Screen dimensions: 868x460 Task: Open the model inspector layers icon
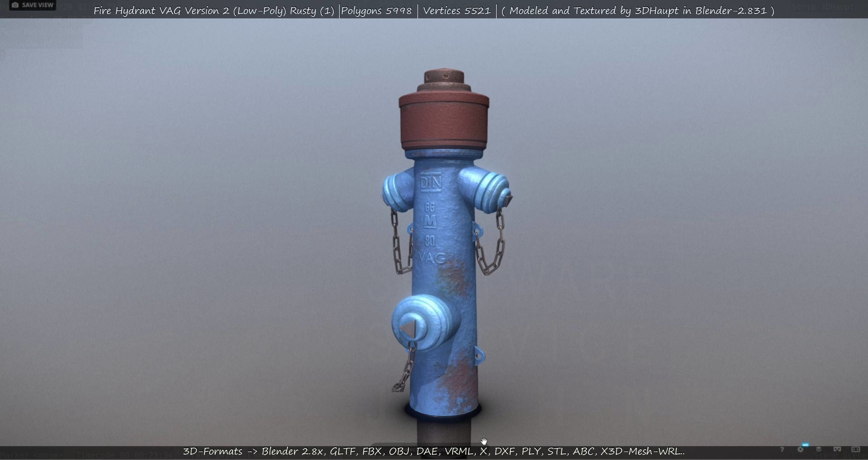(818, 449)
